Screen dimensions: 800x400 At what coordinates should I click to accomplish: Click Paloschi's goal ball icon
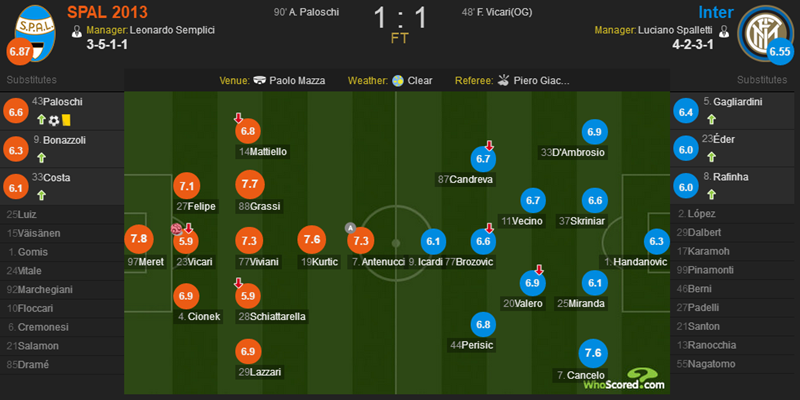pos(54,120)
